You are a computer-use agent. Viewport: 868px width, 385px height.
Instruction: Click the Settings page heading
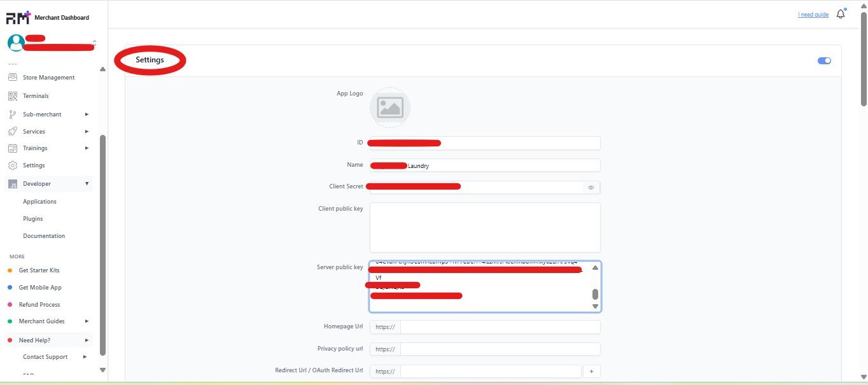[150, 60]
